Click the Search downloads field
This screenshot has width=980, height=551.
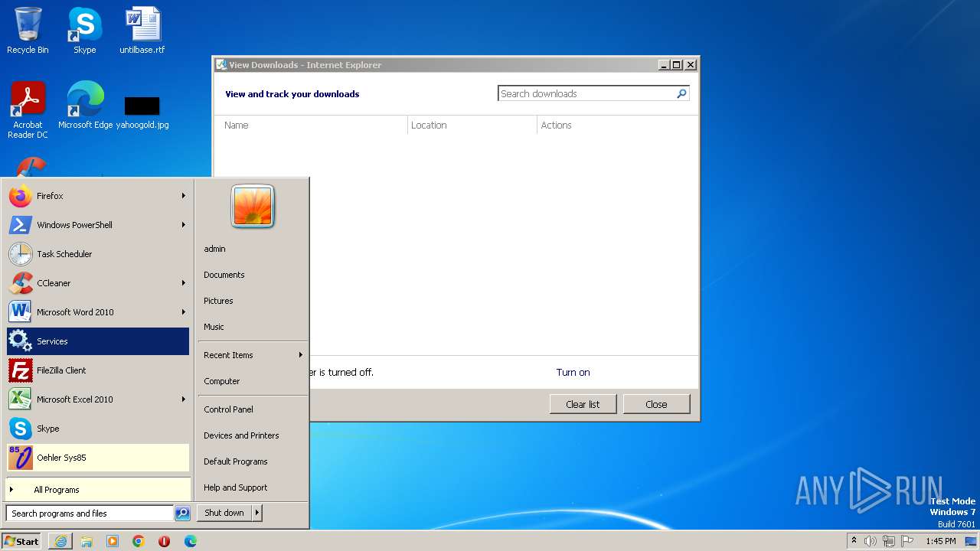coord(586,93)
